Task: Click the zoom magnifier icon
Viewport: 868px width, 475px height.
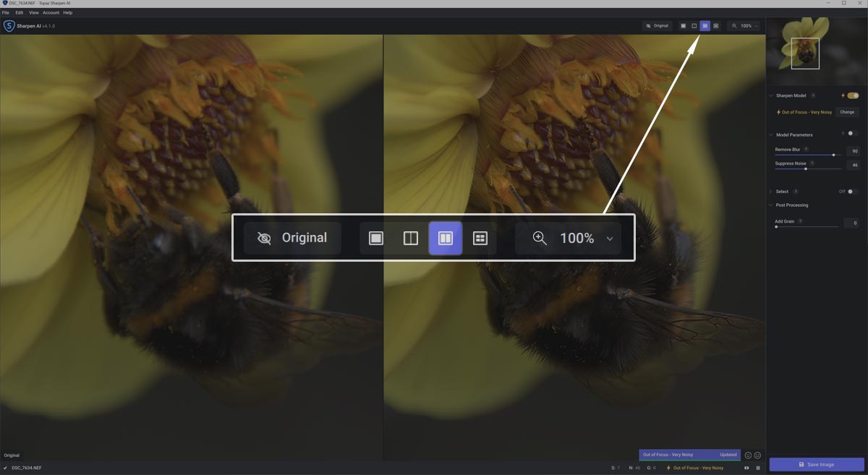Action: 735,26
